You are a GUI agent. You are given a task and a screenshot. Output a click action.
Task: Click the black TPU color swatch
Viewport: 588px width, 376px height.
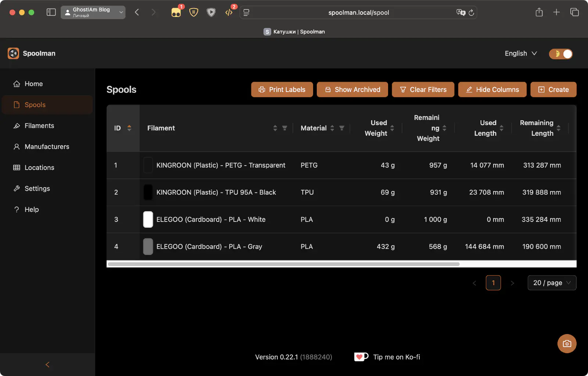148,192
